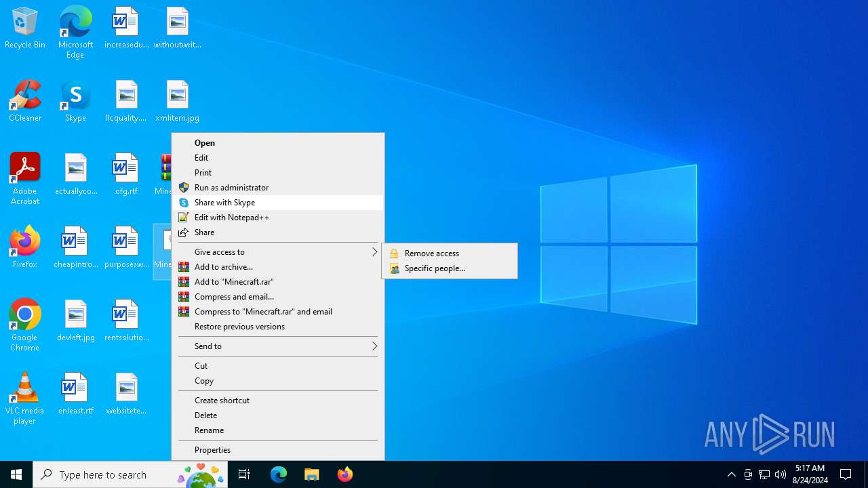868x488 pixels.
Task: Select the websitete... image file icon
Action: 126,394
